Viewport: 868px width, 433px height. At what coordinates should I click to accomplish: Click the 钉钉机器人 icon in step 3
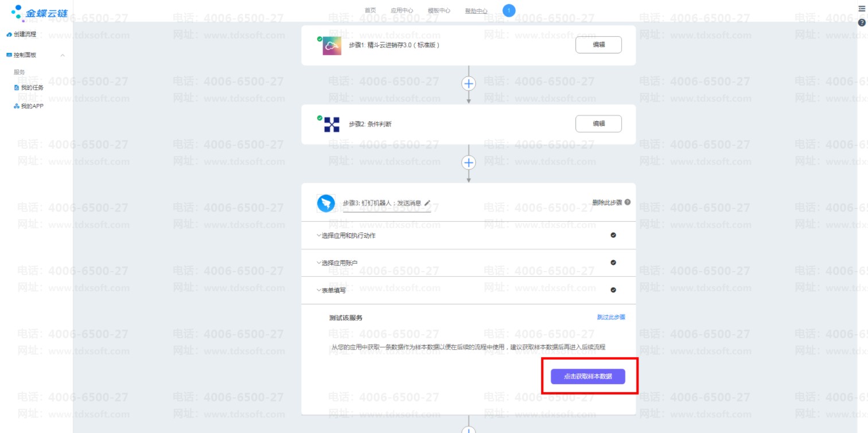326,203
